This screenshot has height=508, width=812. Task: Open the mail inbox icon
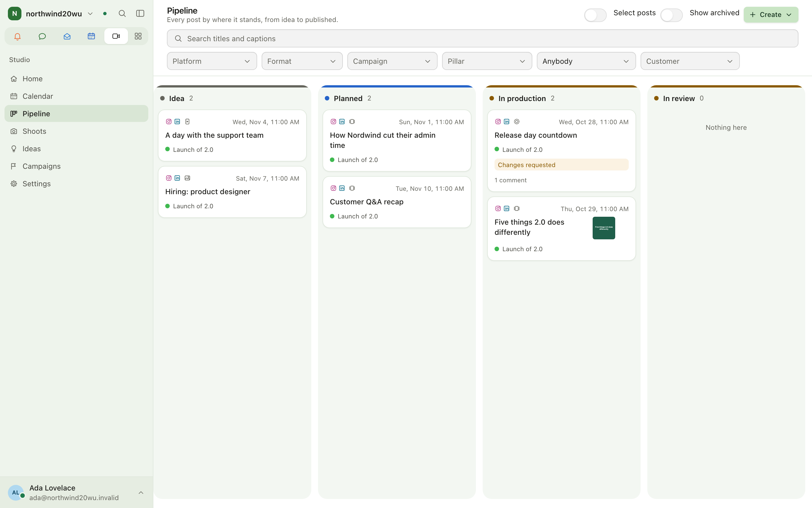[67, 36]
